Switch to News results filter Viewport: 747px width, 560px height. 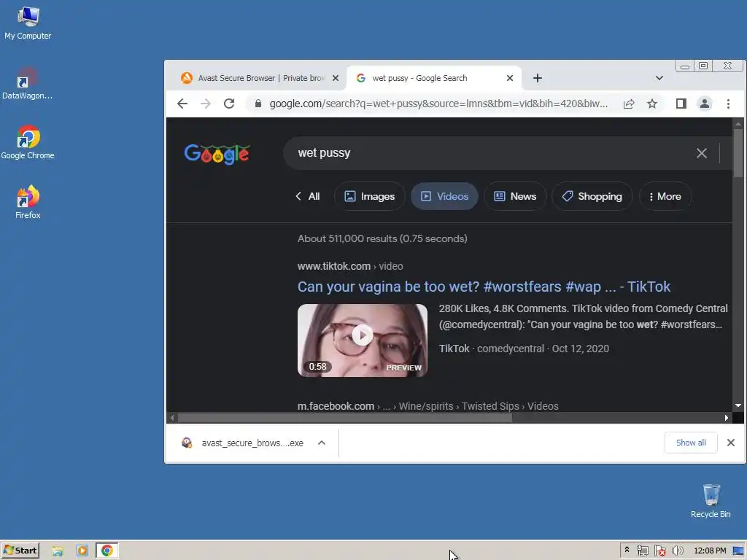pyautogui.click(x=515, y=196)
